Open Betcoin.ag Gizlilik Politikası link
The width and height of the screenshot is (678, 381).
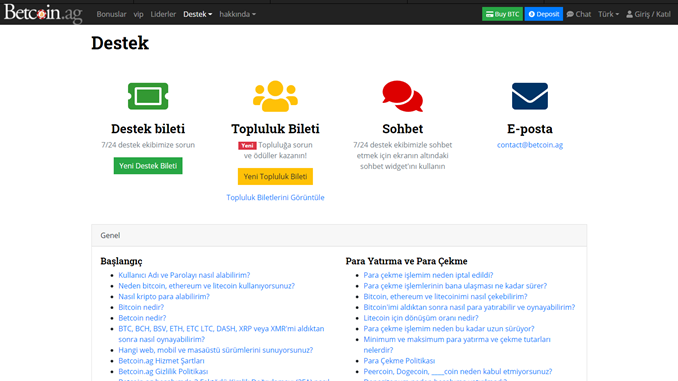click(x=163, y=371)
